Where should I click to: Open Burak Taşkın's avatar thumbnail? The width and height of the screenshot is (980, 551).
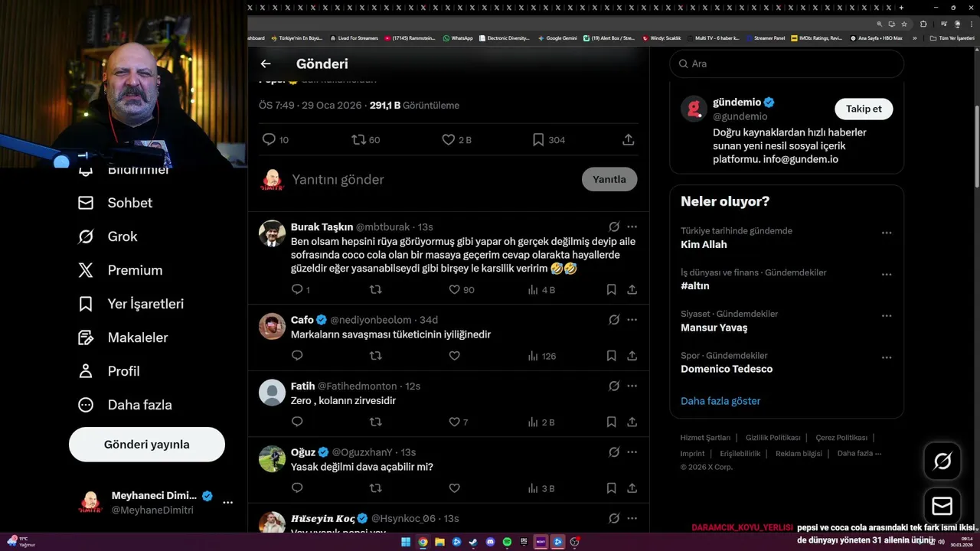tap(272, 233)
